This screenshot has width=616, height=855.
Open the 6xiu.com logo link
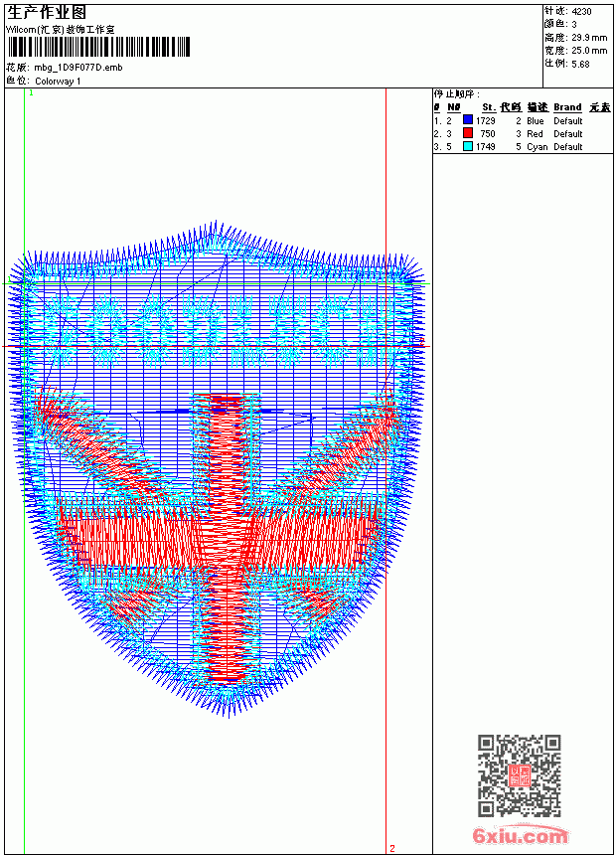[x=520, y=835]
